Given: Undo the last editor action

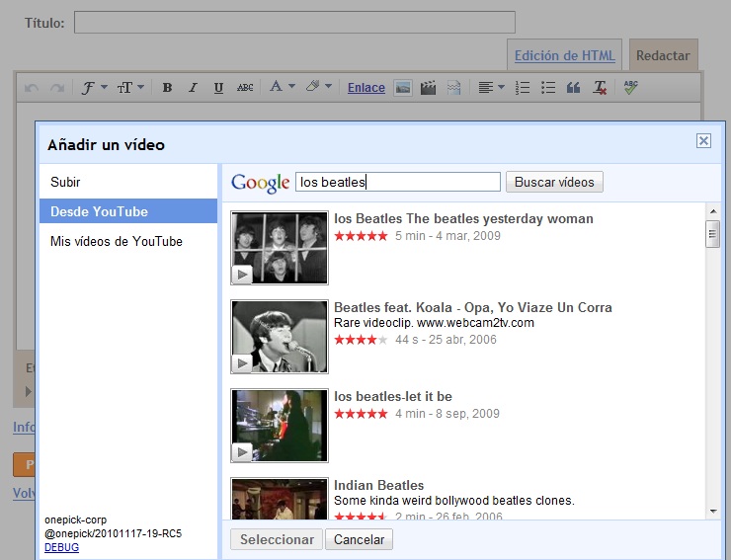Looking at the screenshot, I should coord(32,88).
